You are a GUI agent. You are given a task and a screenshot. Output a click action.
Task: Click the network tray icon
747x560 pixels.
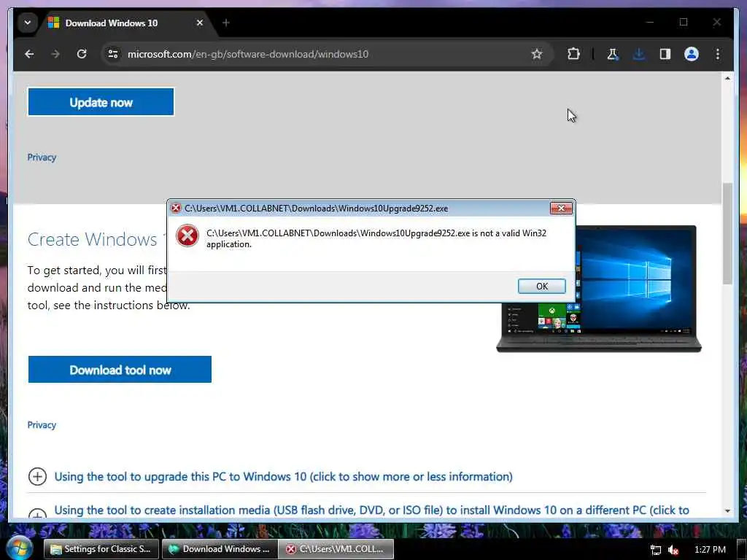point(656,550)
